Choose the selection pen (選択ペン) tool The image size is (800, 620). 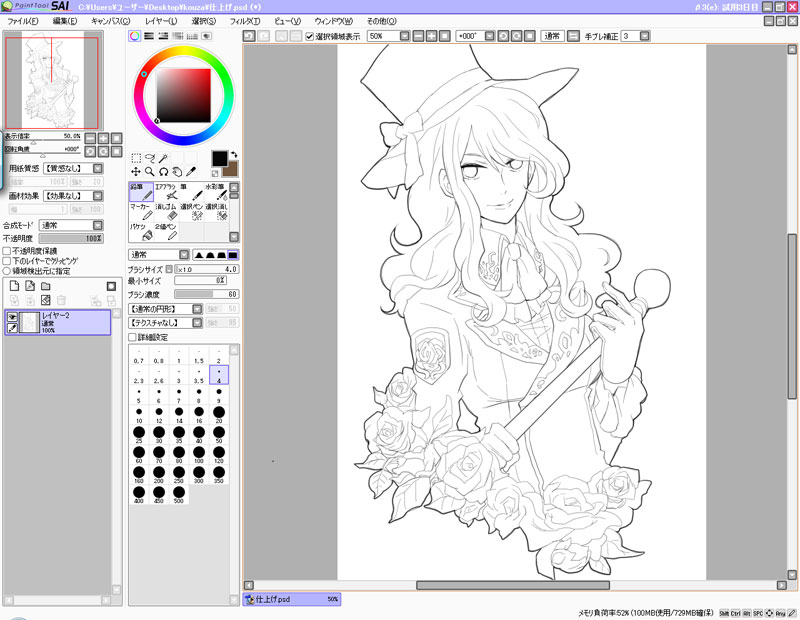(x=191, y=212)
